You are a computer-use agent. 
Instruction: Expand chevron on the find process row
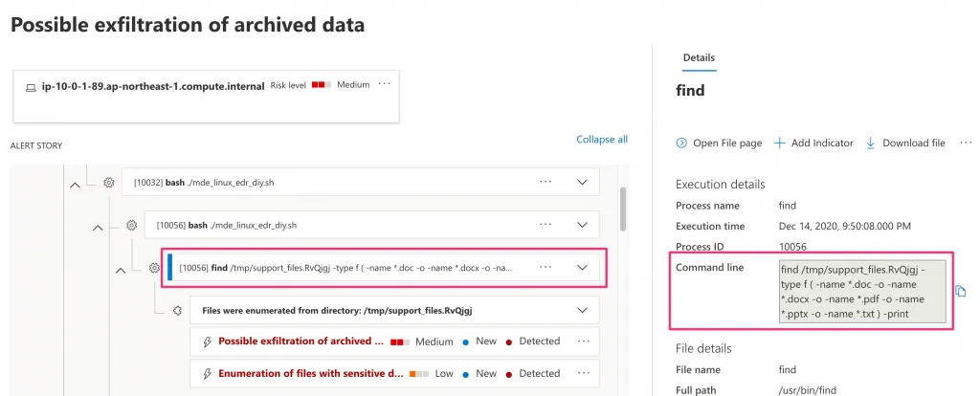point(583,268)
